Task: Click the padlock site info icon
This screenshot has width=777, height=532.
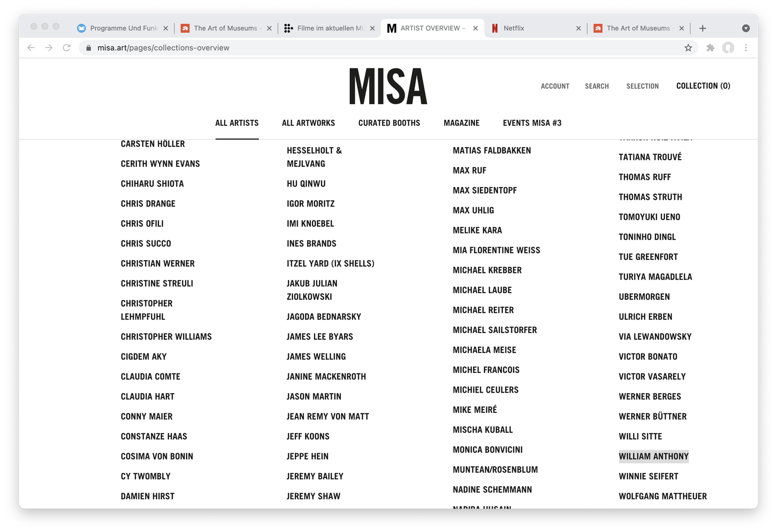Action: [89, 48]
